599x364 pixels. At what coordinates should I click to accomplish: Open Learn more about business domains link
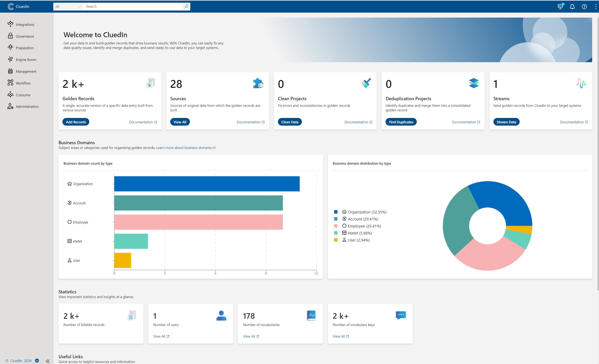tap(186, 148)
